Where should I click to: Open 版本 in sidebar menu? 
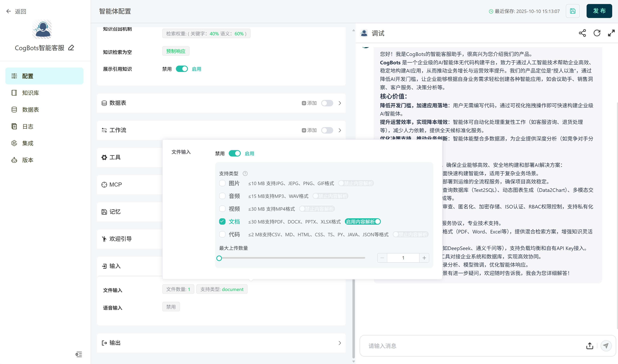pos(44,160)
